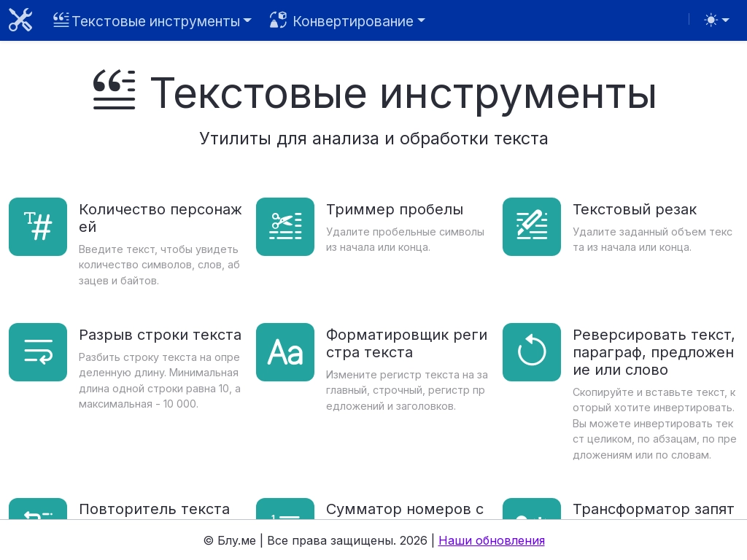Viewport: 747px width, 560px height.
Task: Open the Текстовые инструменты navbar menu
Action: [153, 21]
